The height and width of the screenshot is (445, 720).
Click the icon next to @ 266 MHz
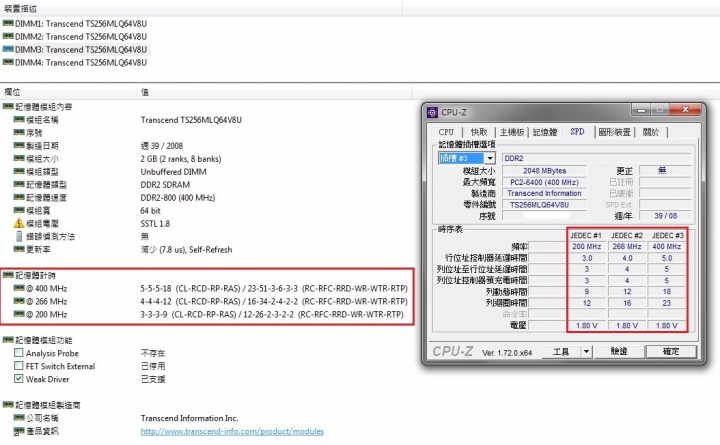click(19, 301)
